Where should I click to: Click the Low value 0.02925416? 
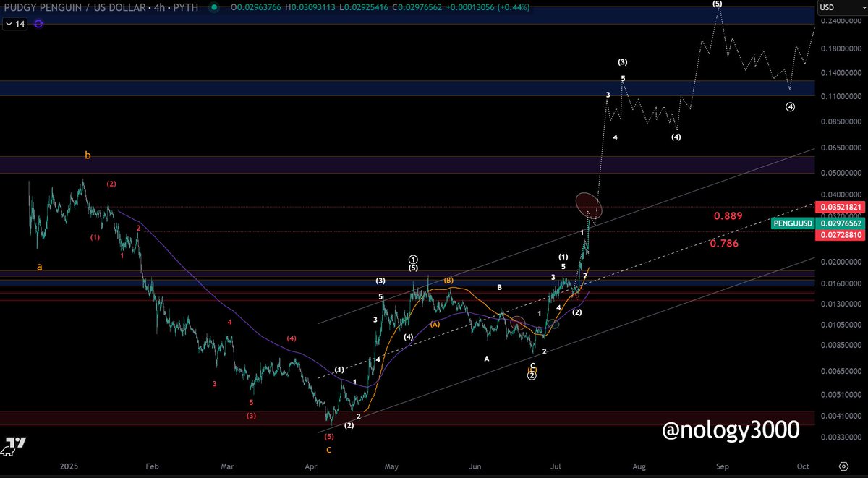[x=367, y=7]
